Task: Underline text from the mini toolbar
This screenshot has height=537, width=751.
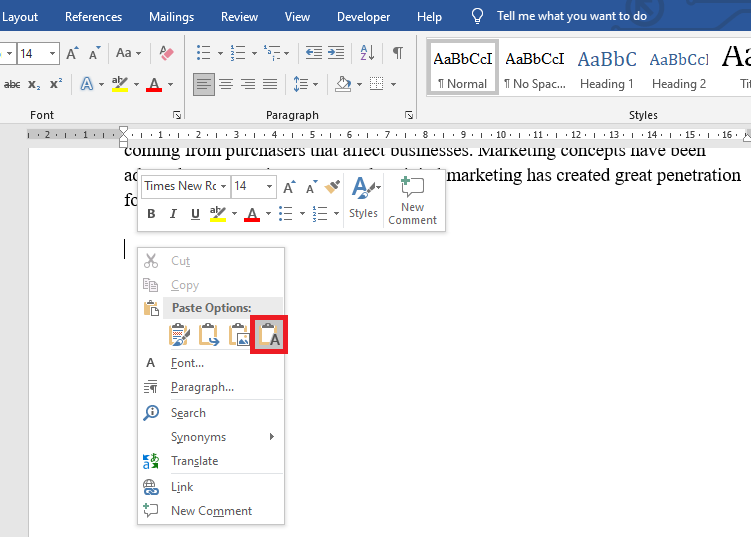Action: click(195, 214)
